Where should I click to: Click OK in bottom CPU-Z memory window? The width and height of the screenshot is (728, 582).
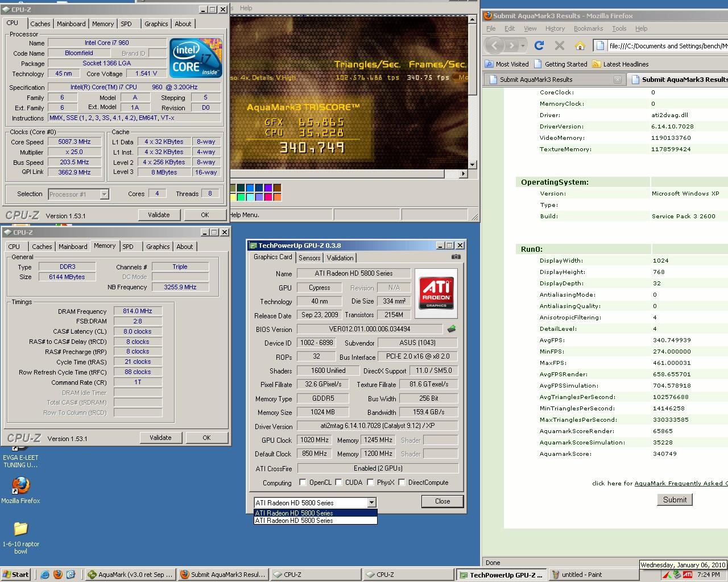pos(206,438)
